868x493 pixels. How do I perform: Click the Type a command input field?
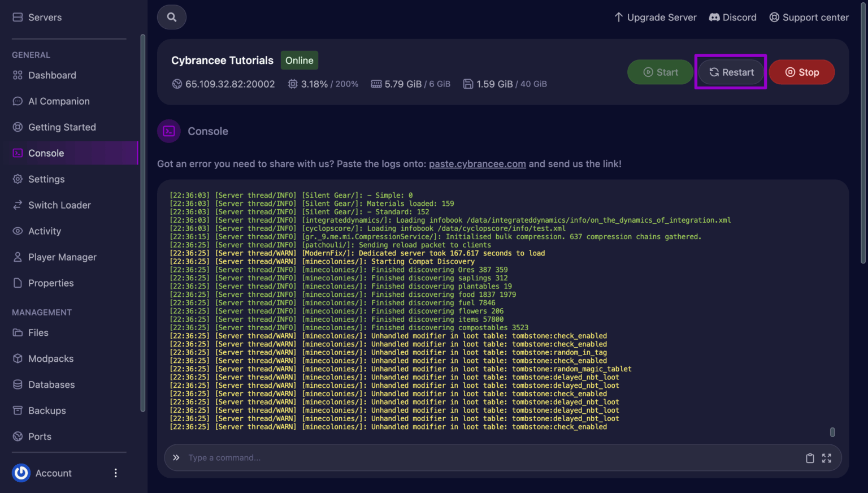tap(492, 458)
